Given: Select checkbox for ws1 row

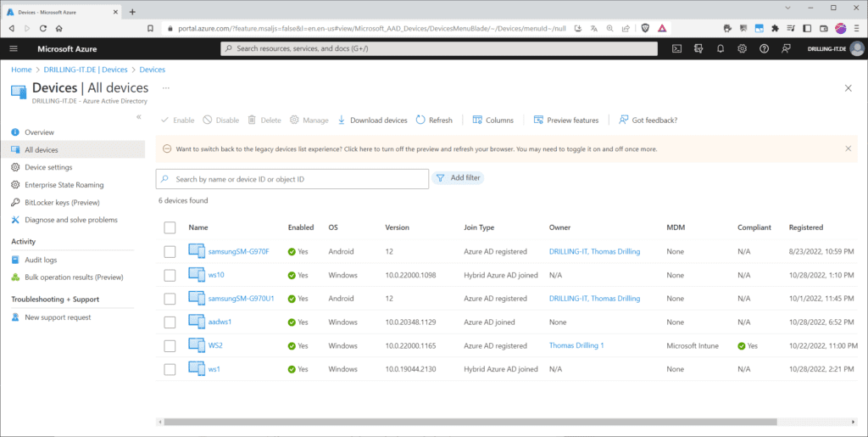Looking at the screenshot, I should tap(170, 369).
